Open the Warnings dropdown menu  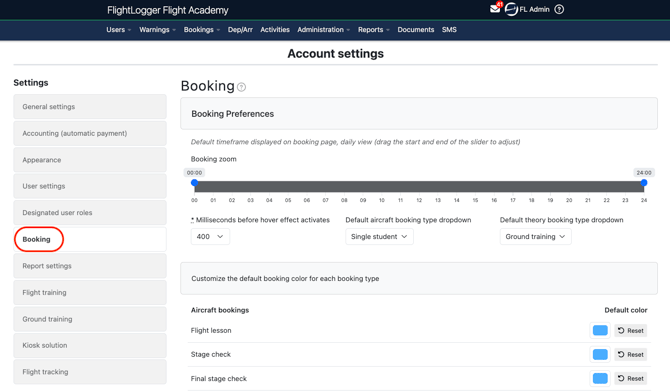pos(157,29)
